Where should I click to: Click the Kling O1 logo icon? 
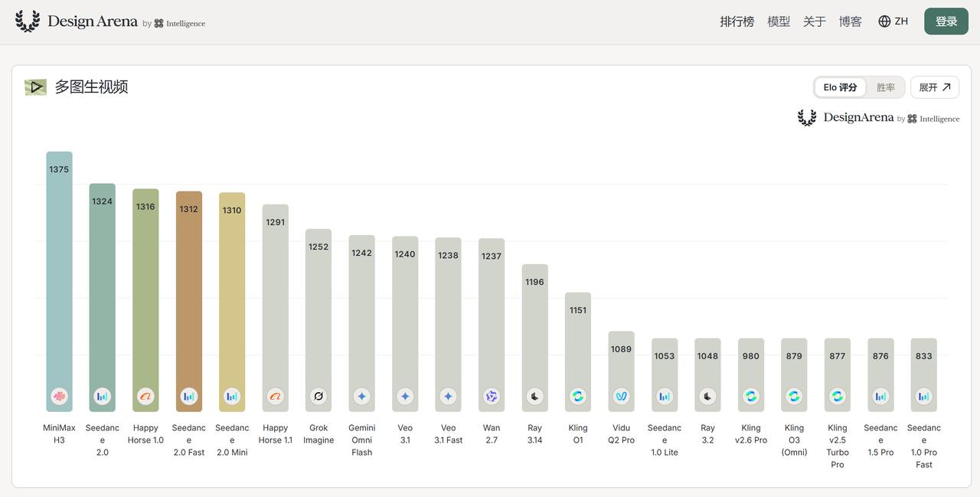point(578,396)
